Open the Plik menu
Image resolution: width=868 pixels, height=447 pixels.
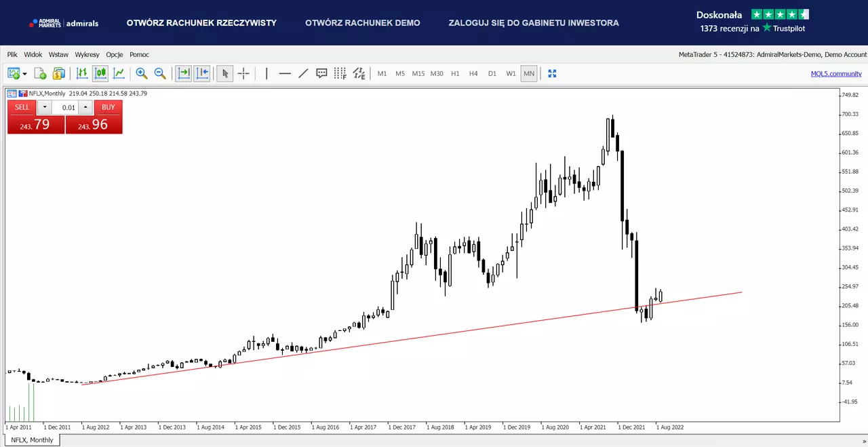tap(12, 54)
